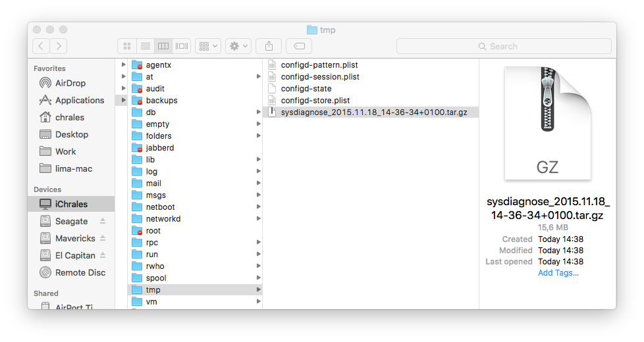The height and width of the screenshot is (342, 644).
Task: Click into the Search field
Action: pos(504,46)
